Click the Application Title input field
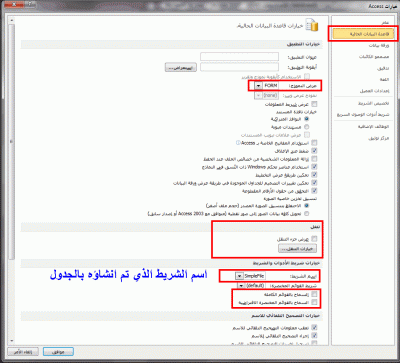Viewport: 400px width, 363px height. 239,57
